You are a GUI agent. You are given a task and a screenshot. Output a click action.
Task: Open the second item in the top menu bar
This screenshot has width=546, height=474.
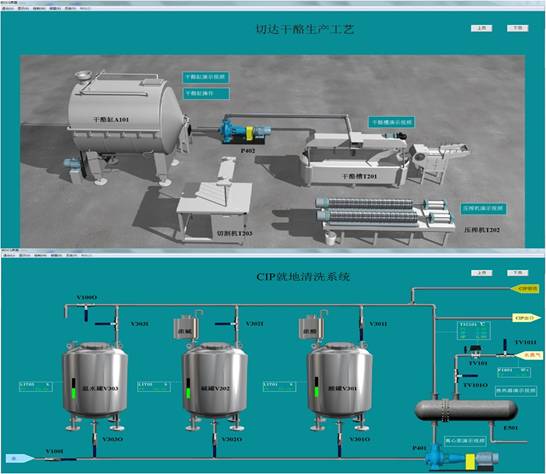[24, 8]
